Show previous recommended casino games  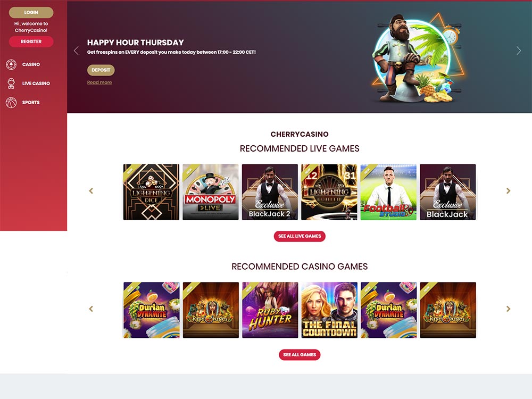click(91, 309)
